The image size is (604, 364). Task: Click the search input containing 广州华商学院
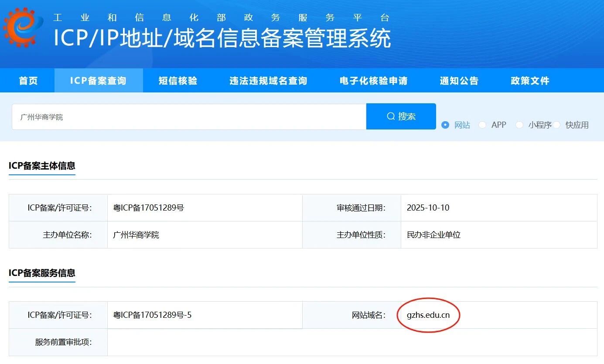pyautogui.click(x=188, y=116)
